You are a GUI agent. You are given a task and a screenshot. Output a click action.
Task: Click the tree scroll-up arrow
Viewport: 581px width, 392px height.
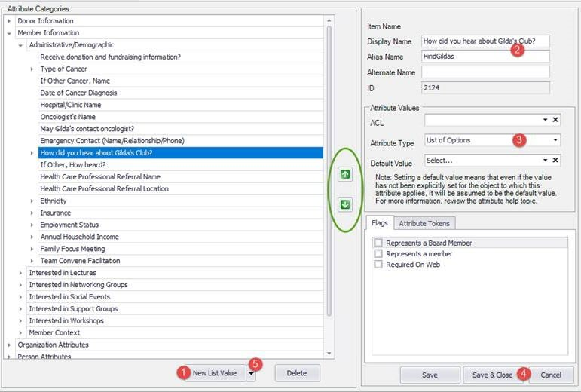point(329,20)
